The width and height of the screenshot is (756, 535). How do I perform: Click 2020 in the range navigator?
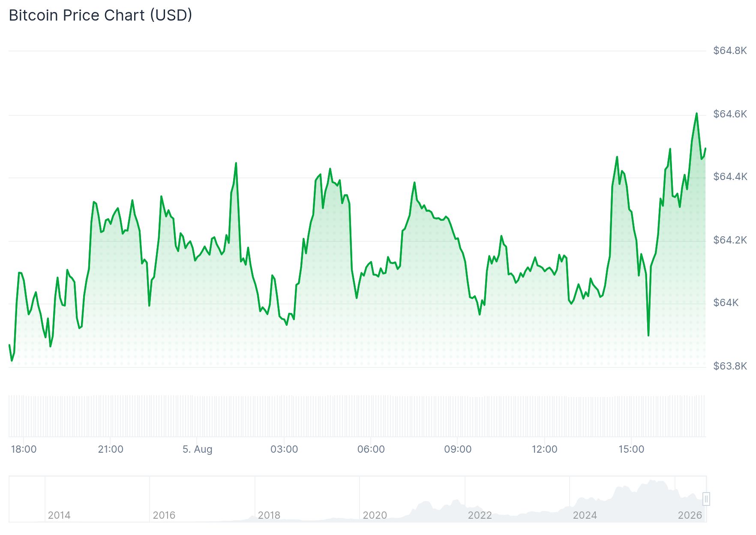375,515
